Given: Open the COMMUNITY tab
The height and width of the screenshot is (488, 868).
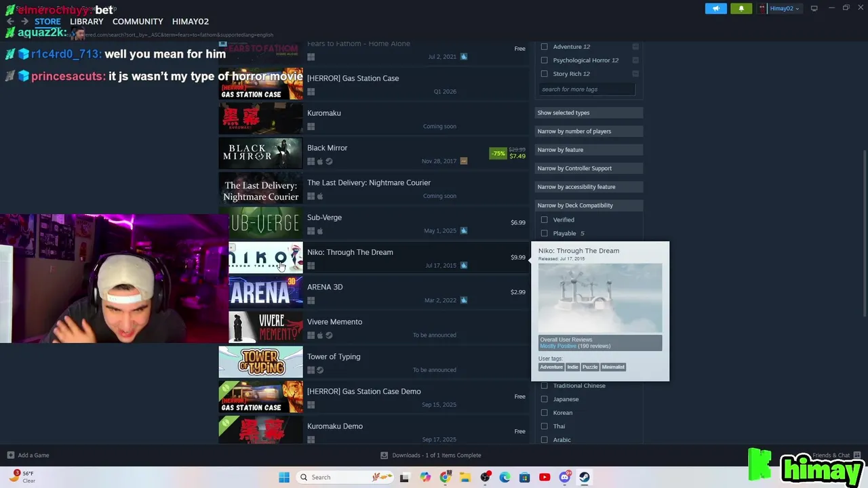Looking at the screenshot, I should pyautogui.click(x=138, y=22).
